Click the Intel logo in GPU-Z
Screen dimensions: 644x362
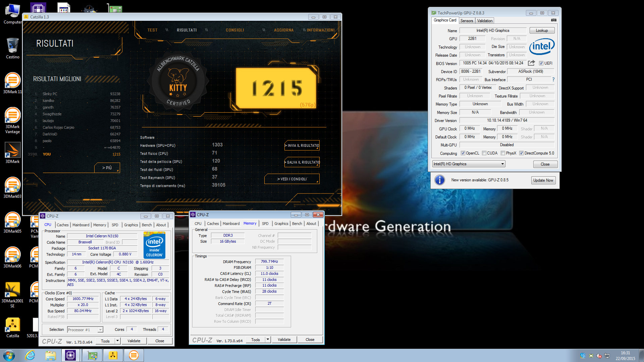(x=542, y=47)
